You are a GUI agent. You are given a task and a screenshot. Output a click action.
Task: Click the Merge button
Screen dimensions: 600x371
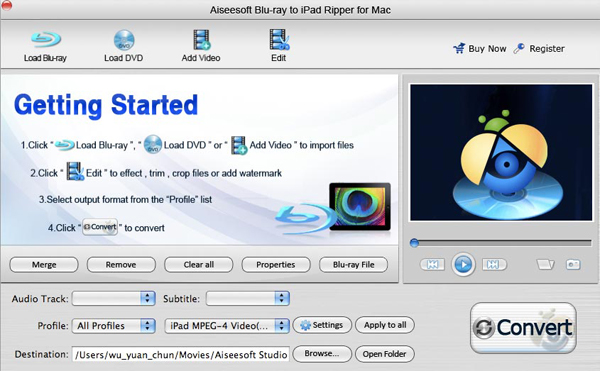coord(44,265)
